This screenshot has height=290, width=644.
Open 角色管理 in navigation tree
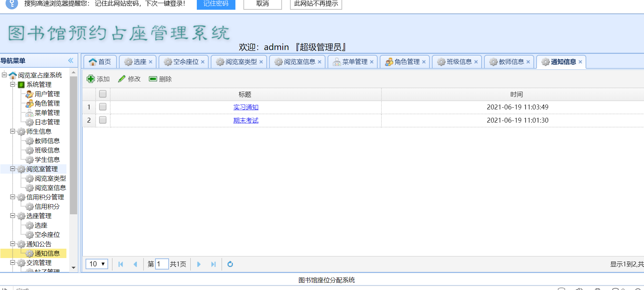pos(47,103)
